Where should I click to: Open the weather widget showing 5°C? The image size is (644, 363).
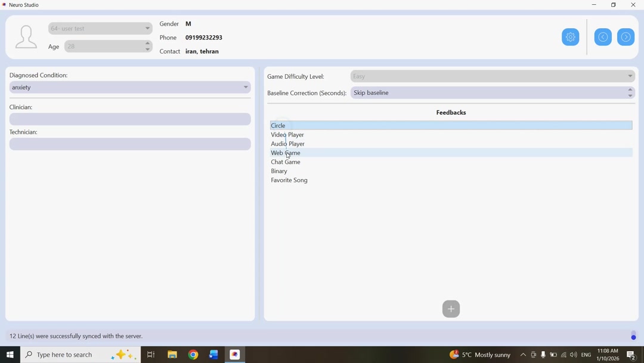click(x=479, y=355)
